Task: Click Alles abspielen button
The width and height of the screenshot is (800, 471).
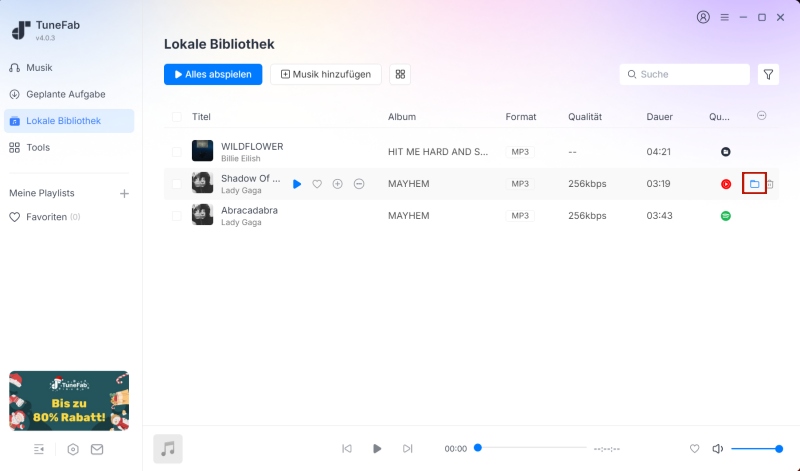Action: tap(213, 75)
